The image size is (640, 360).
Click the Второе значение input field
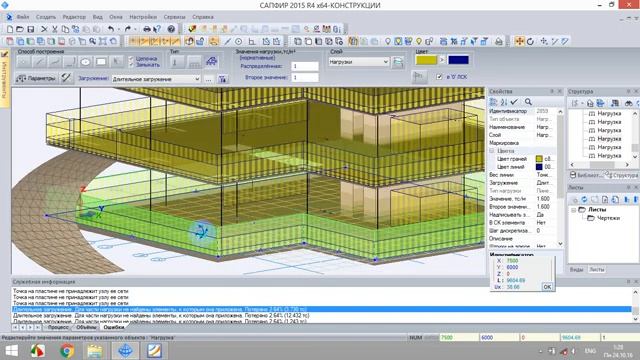(x=304, y=77)
